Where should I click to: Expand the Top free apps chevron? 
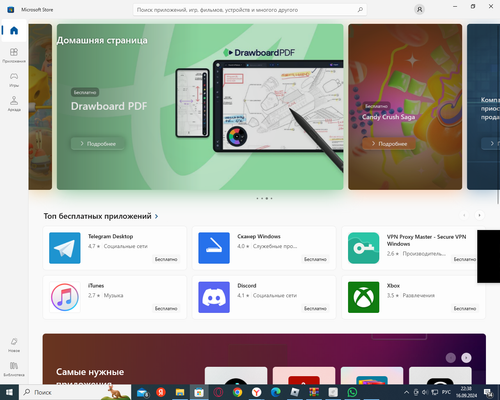point(156,216)
